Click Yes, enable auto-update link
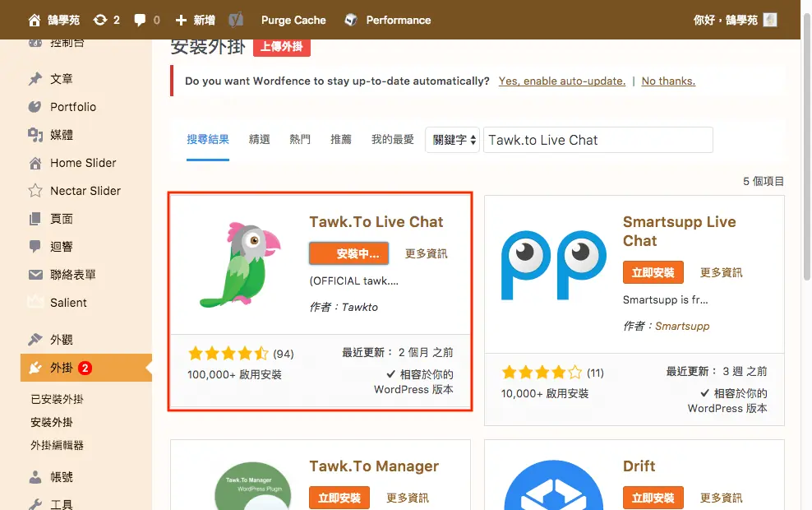812x510 pixels. 562,81
